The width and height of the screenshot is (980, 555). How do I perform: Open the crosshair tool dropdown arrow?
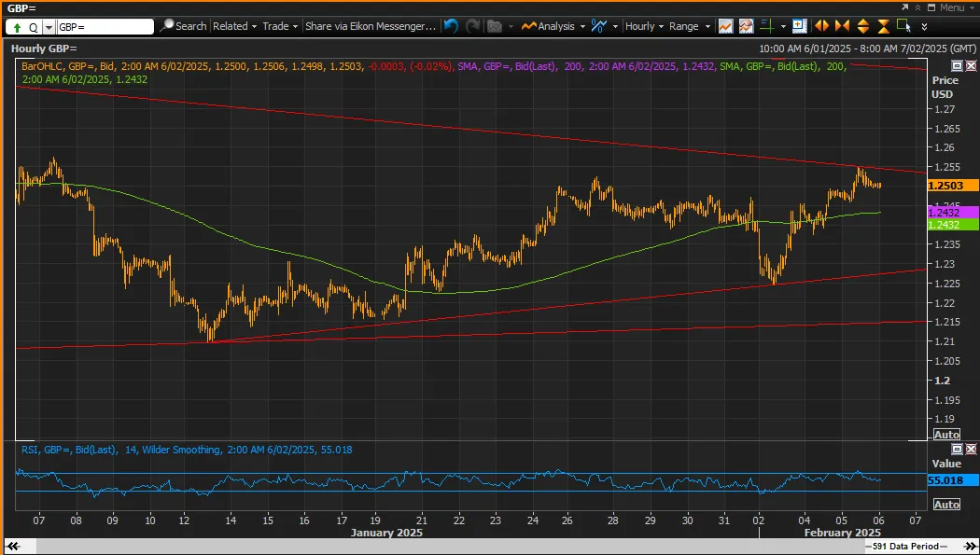(x=783, y=26)
